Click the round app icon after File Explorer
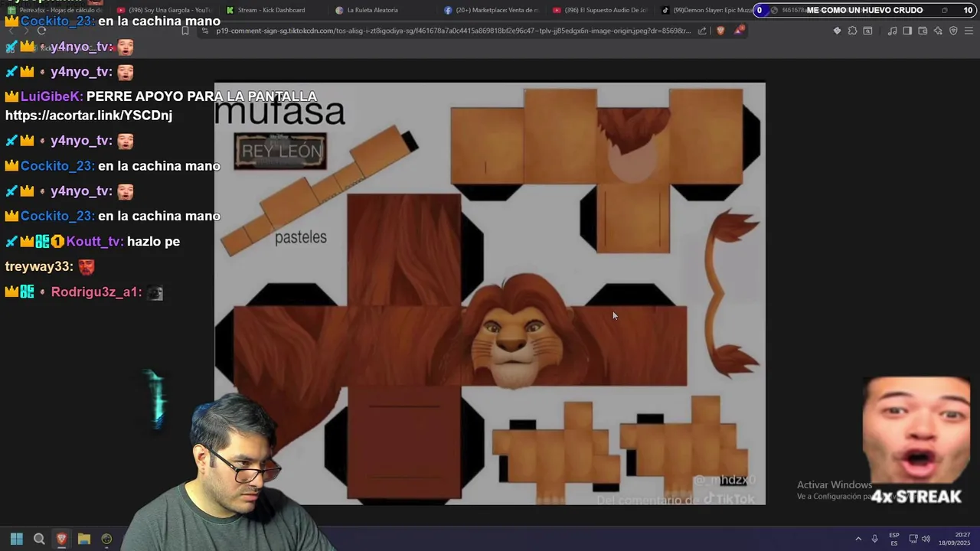 point(106,539)
